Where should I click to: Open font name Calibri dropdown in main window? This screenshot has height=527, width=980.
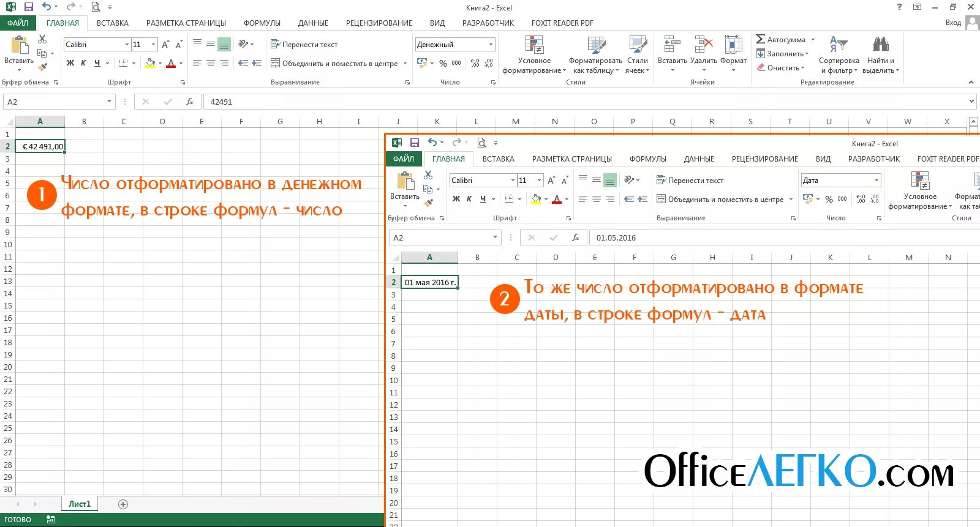[x=127, y=45]
